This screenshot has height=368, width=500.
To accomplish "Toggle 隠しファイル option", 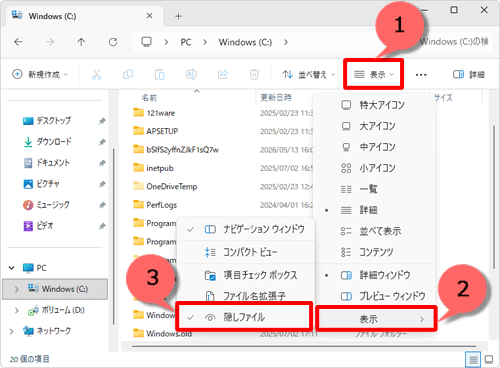I will [x=244, y=317].
